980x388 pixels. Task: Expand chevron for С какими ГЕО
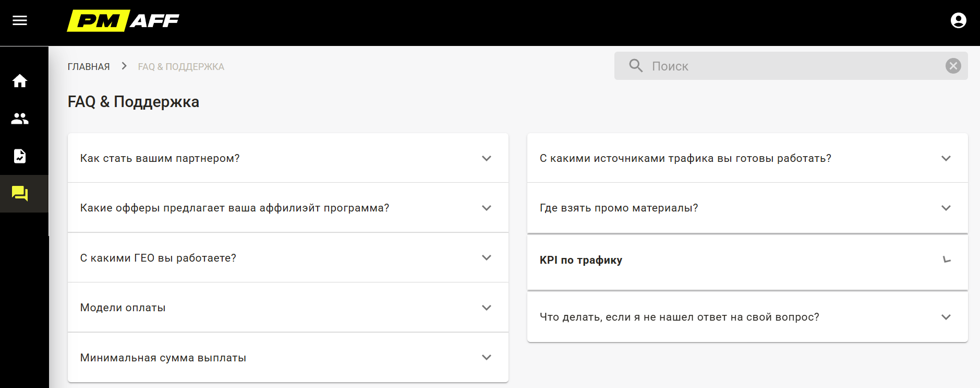point(487,257)
